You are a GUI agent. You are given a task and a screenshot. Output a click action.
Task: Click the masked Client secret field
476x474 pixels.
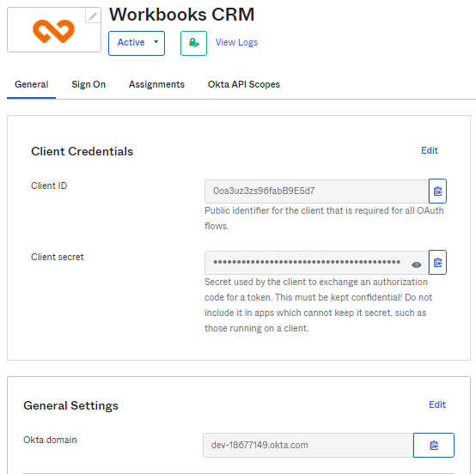pos(316,263)
